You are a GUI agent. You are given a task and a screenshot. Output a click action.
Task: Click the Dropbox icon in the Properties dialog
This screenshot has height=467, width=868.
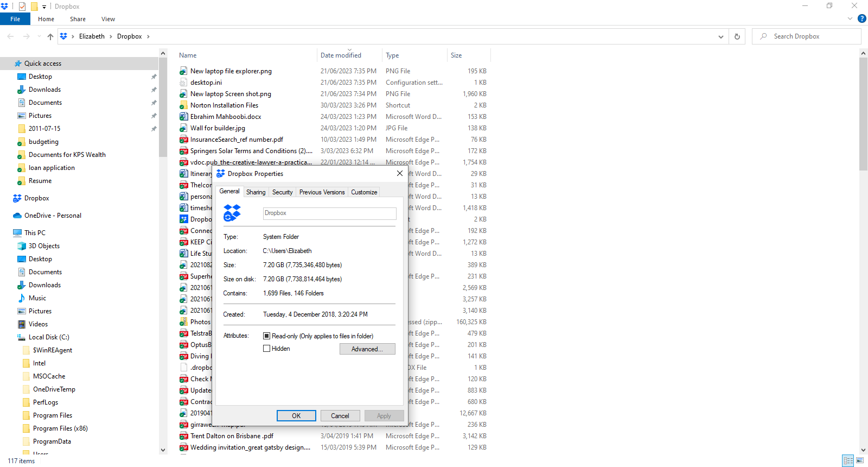[x=232, y=213]
